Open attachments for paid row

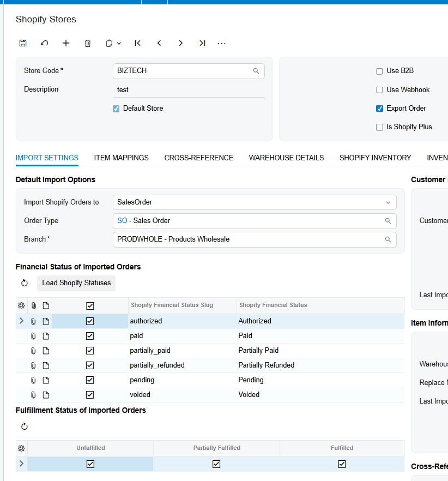33,336
